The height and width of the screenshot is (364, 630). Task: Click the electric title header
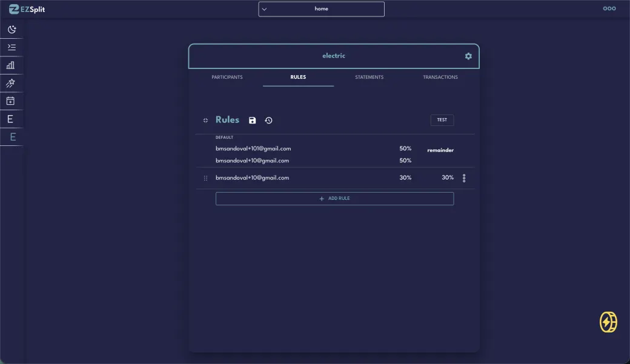pyautogui.click(x=334, y=56)
